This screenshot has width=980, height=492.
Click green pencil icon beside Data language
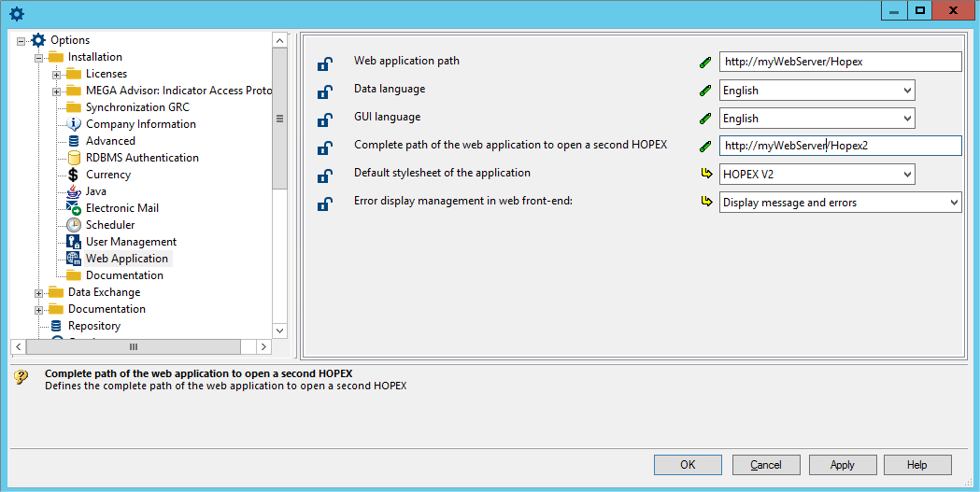coord(705,91)
